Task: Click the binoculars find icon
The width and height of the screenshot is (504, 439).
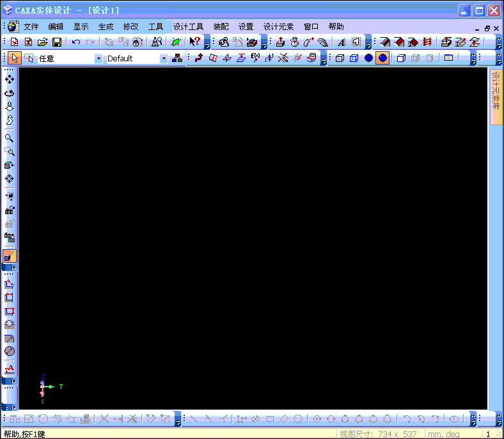Action: click(157, 42)
